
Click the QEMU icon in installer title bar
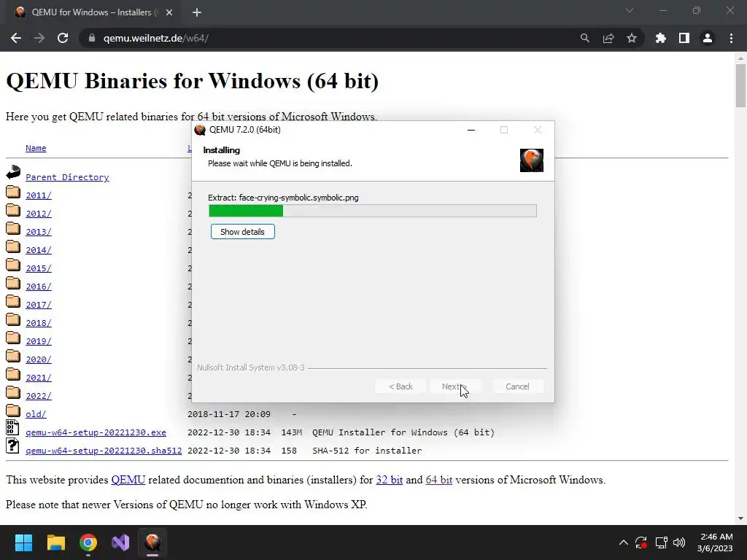tap(200, 130)
